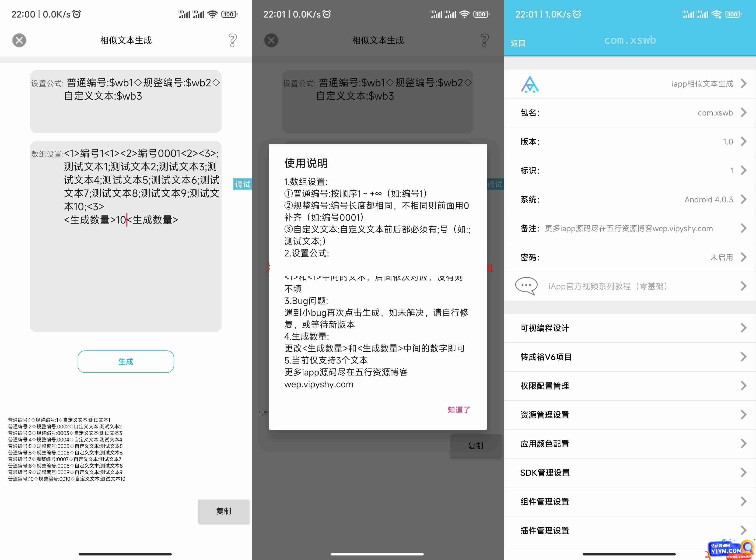Screen dimensions: 756x560
Task: Tap chevron beside SDK管理设置
Action: coord(743,472)
